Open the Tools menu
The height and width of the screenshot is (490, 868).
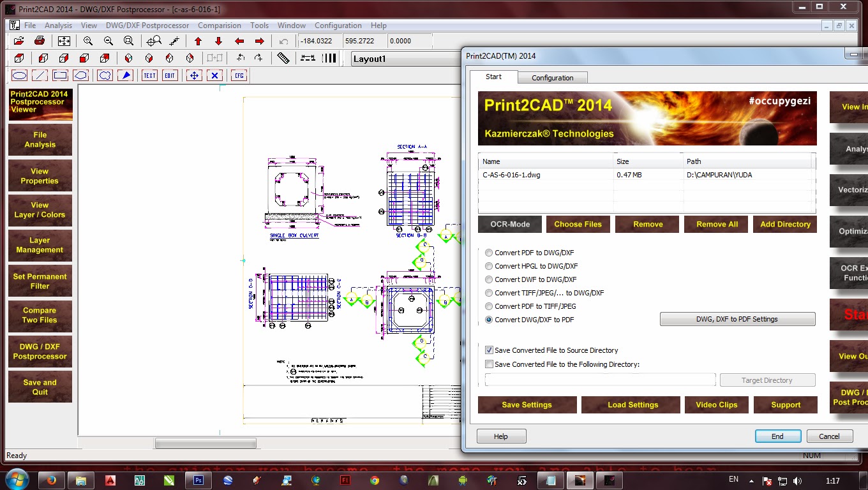(259, 26)
